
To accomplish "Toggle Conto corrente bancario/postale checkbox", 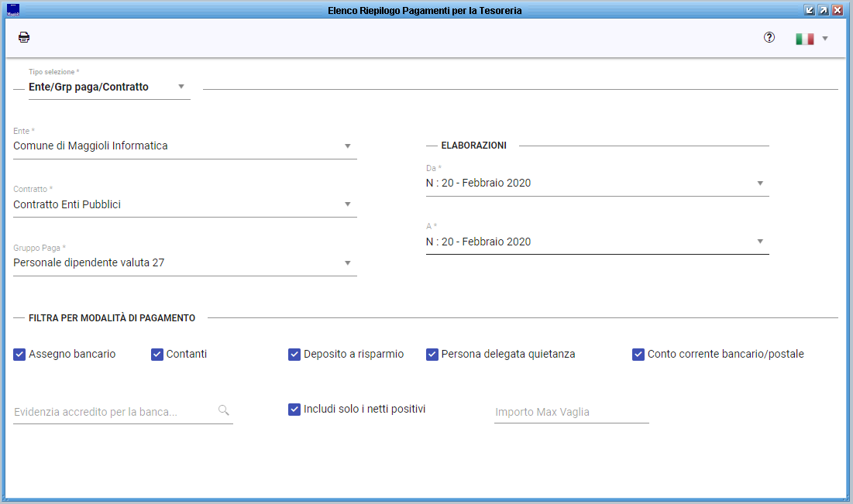I will [x=638, y=355].
